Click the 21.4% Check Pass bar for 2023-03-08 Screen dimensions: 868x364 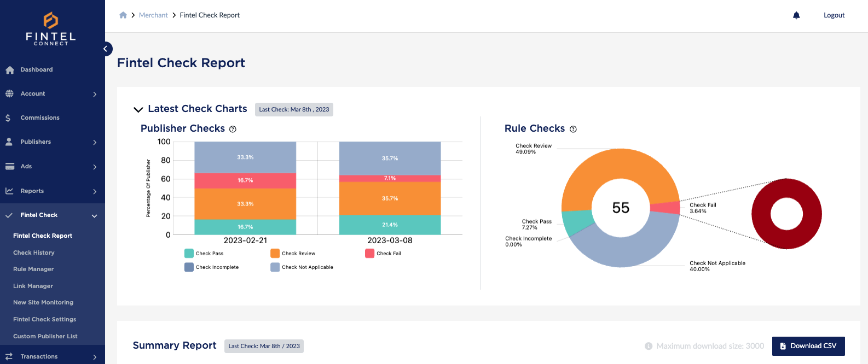[390, 225]
